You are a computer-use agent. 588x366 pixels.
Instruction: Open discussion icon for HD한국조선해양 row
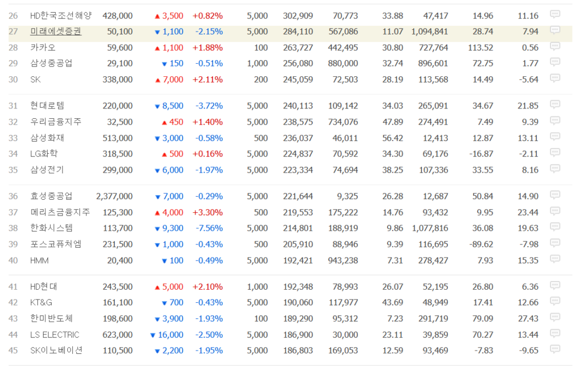point(555,14)
